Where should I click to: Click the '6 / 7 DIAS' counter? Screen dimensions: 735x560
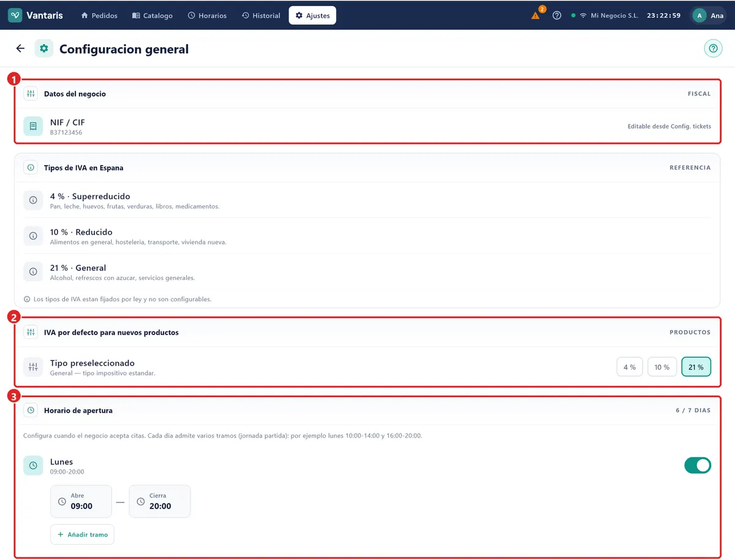[693, 410]
